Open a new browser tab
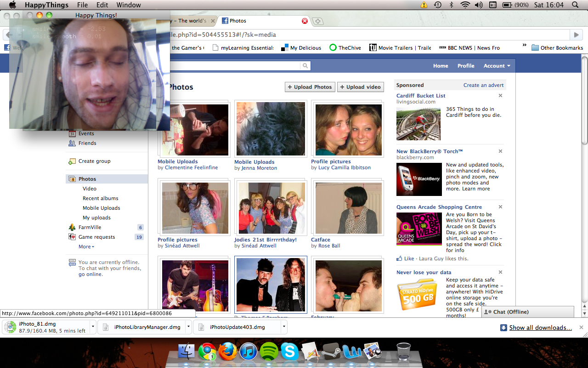This screenshot has height=368, width=588. (318, 21)
